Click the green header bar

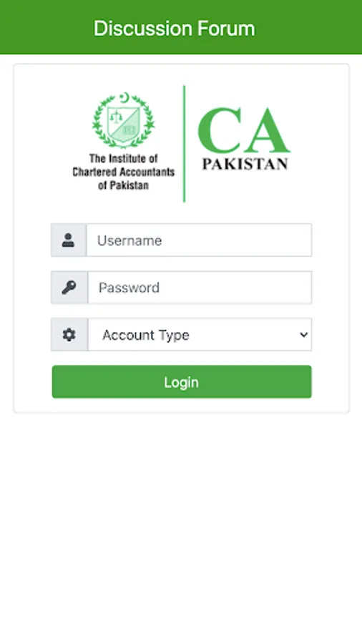coord(181,27)
